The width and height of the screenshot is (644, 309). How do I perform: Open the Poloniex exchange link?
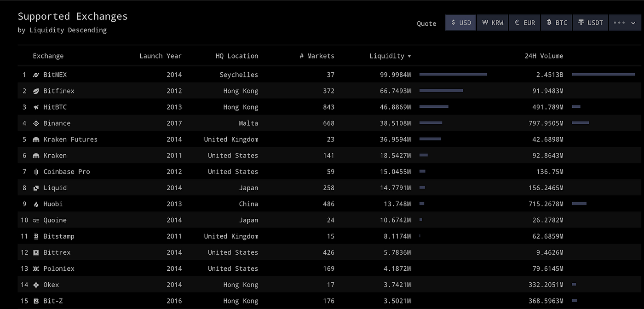pyautogui.click(x=59, y=268)
